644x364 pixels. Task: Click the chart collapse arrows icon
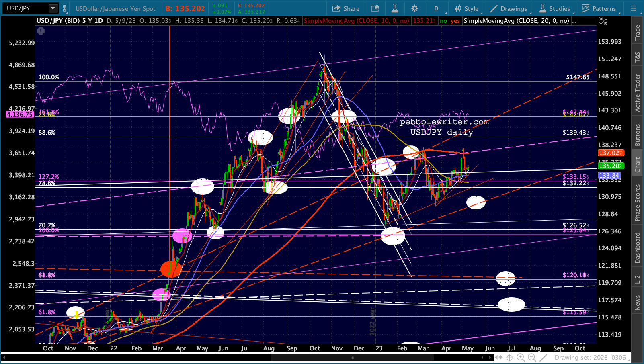tap(603, 22)
